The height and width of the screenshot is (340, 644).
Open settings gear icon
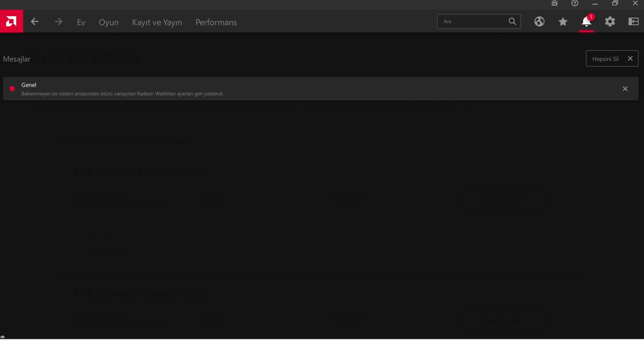point(611,22)
